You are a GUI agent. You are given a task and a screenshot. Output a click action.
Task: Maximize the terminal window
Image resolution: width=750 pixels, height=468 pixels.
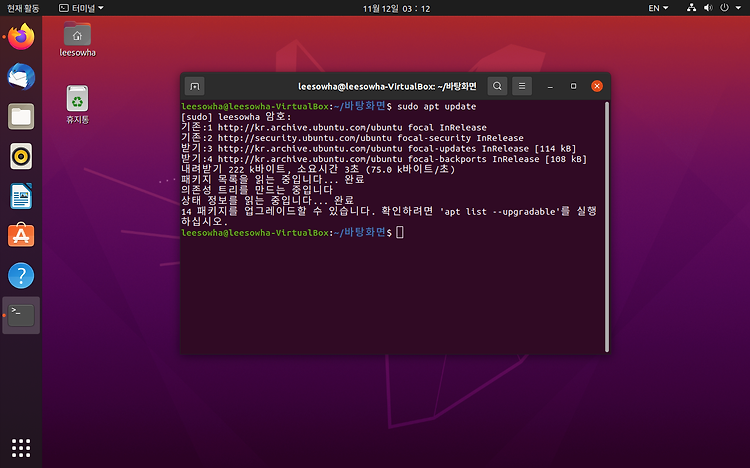(573, 86)
